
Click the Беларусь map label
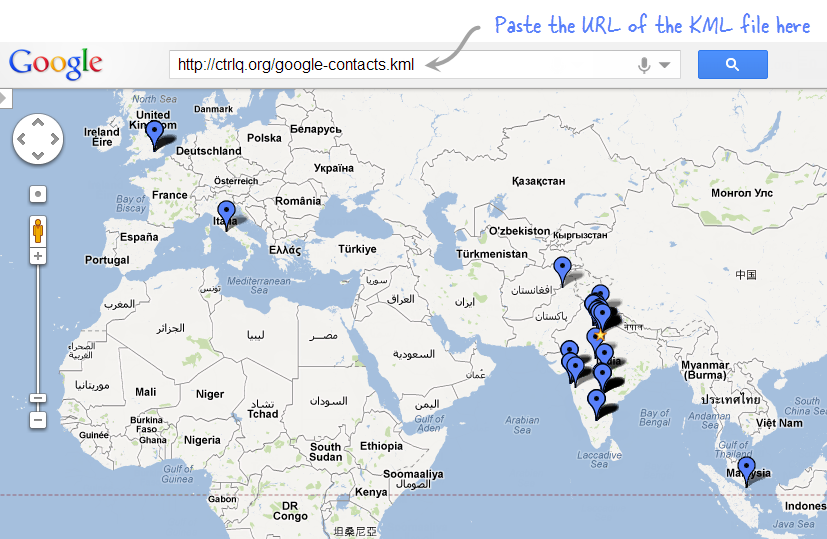(316, 129)
